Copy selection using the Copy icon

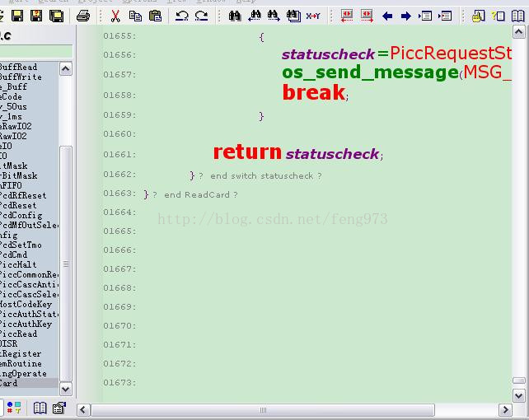[135, 16]
